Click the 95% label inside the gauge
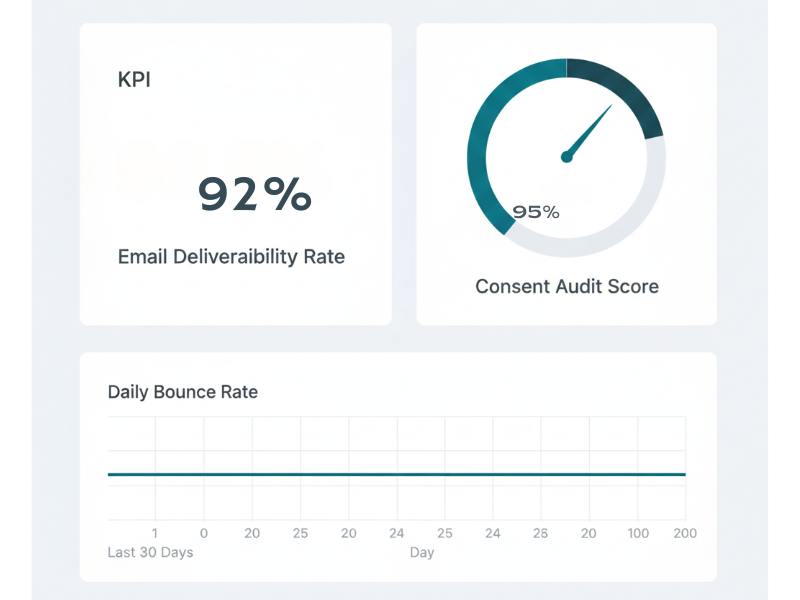 pyautogui.click(x=536, y=212)
